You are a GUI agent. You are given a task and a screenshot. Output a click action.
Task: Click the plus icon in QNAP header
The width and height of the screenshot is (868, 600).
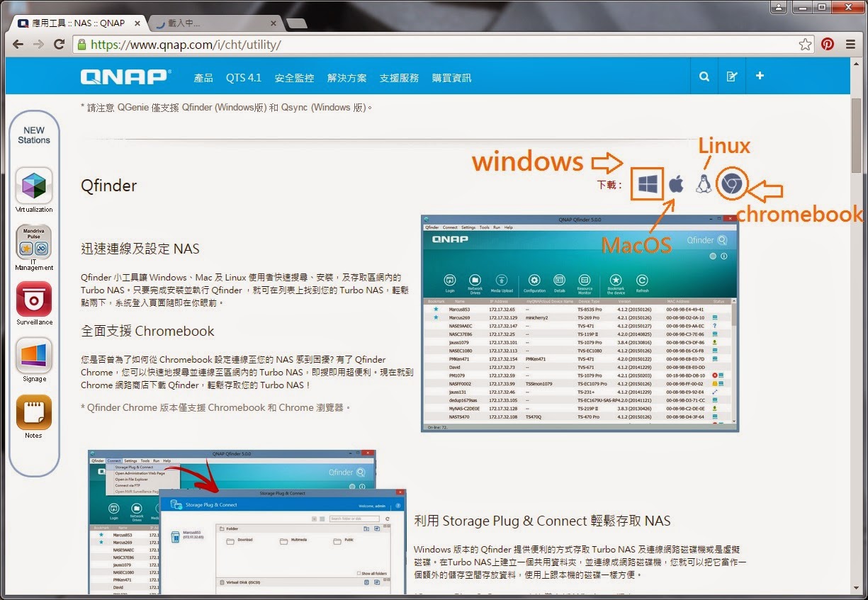click(x=760, y=76)
